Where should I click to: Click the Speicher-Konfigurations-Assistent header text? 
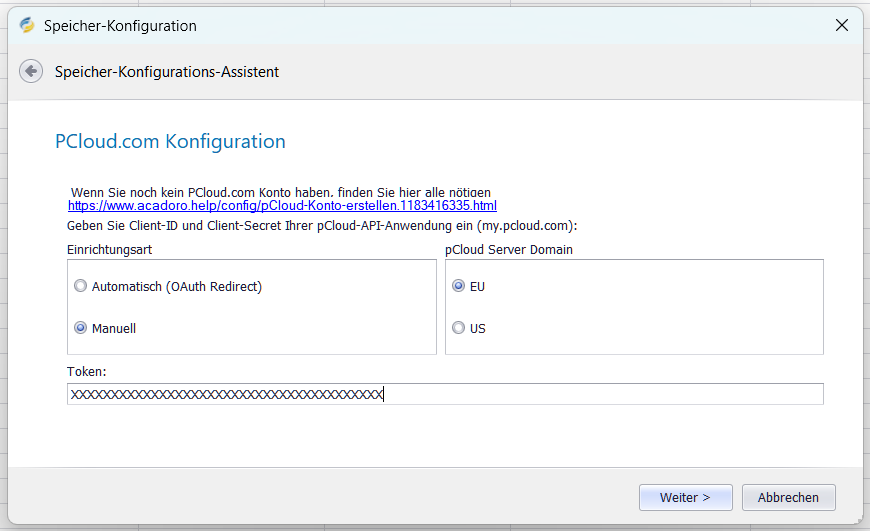[x=166, y=72]
